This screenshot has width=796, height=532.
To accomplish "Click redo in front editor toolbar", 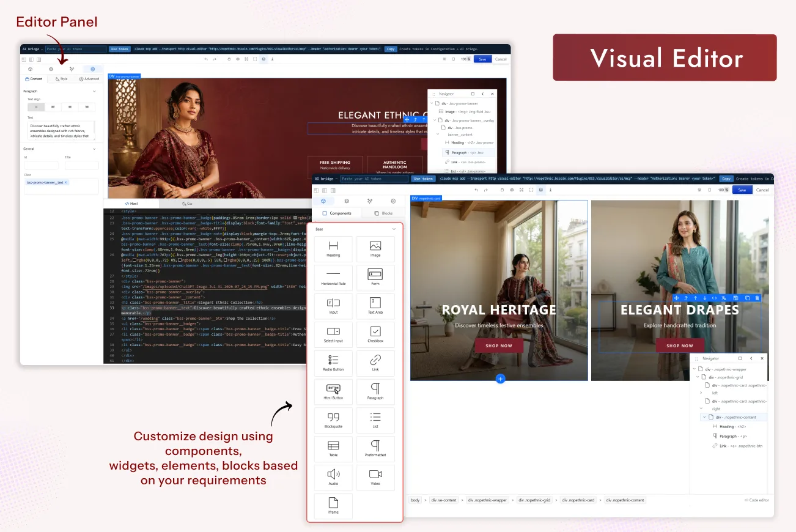I will tap(485, 190).
